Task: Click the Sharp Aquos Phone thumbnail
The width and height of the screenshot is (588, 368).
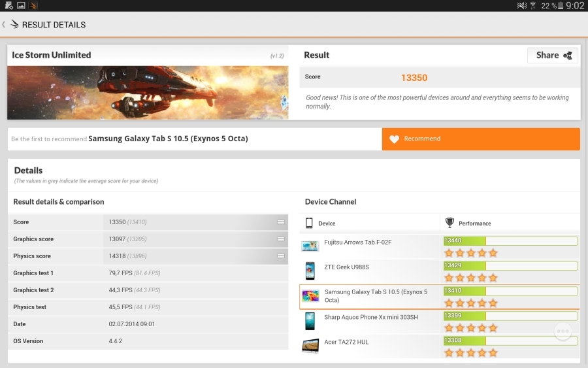Action: [x=310, y=321]
